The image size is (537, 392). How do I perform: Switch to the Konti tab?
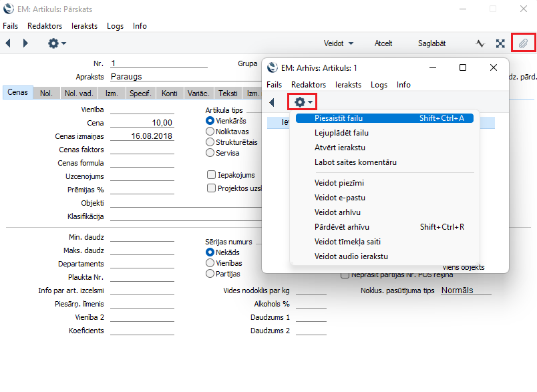click(x=169, y=93)
